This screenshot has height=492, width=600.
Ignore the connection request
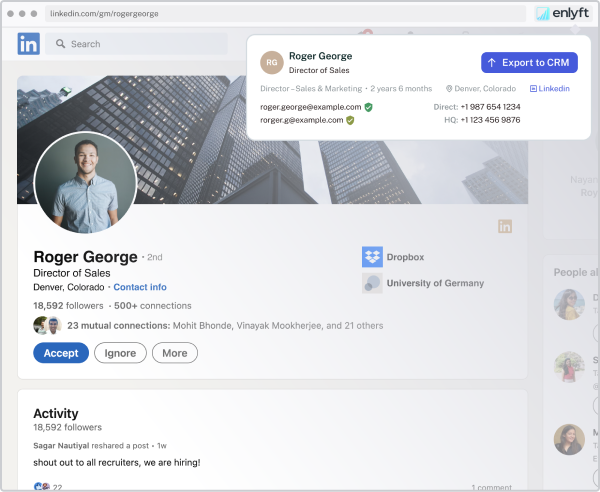pos(120,353)
